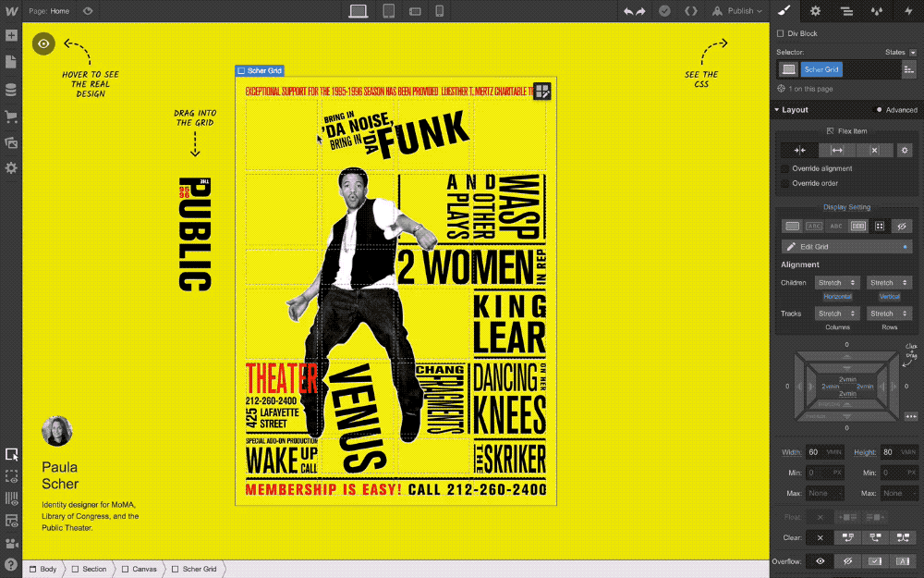Switch to the Style brush tab
The width and height of the screenshot is (924, 578).
click(x=784, y=11)
